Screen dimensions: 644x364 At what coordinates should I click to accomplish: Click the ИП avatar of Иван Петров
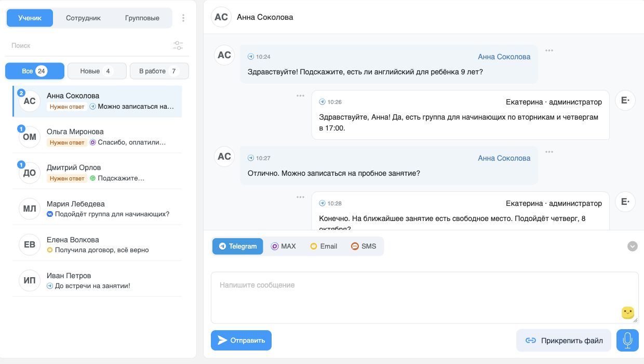(30, 281)
